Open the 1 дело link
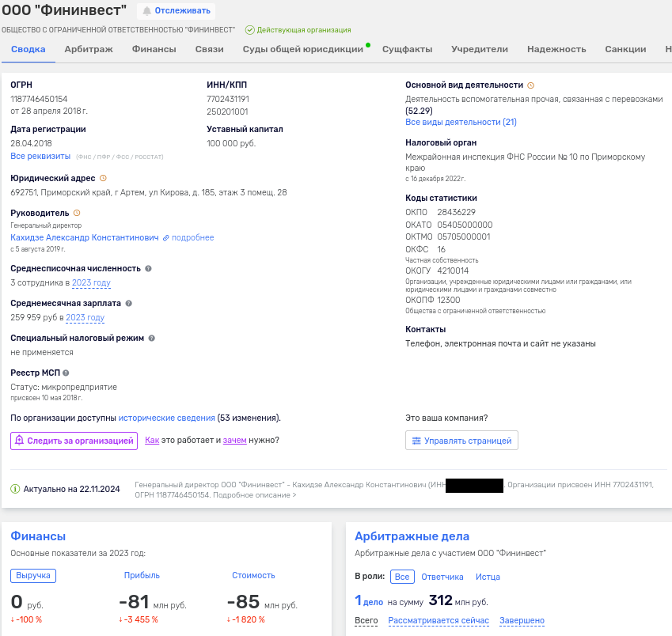Image resolution: width=672 pixels, height=636 pixels. [x=369, y=601]
